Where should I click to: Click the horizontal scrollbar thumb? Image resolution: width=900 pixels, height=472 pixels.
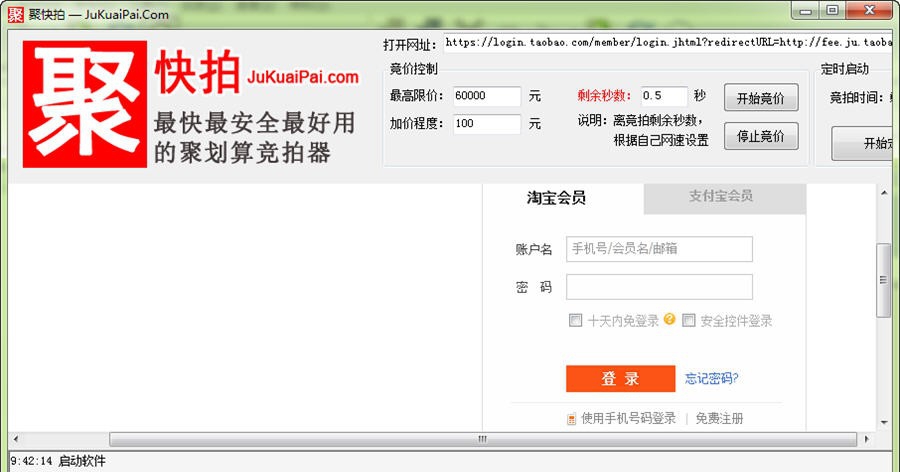pos(483,439)
